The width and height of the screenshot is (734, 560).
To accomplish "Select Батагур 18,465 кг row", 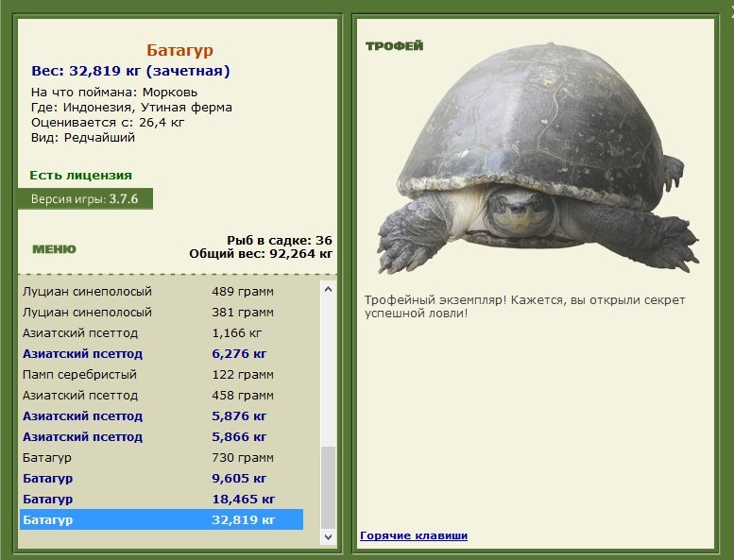I will coord(162,499).
